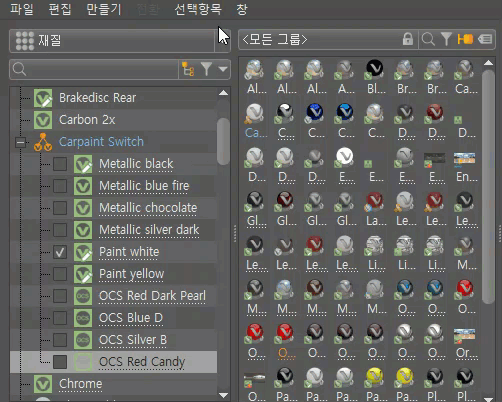This screenshot has width=502, height=402.
Task: Enable the Paint yellow checkbox
Action: pos(60,274)
